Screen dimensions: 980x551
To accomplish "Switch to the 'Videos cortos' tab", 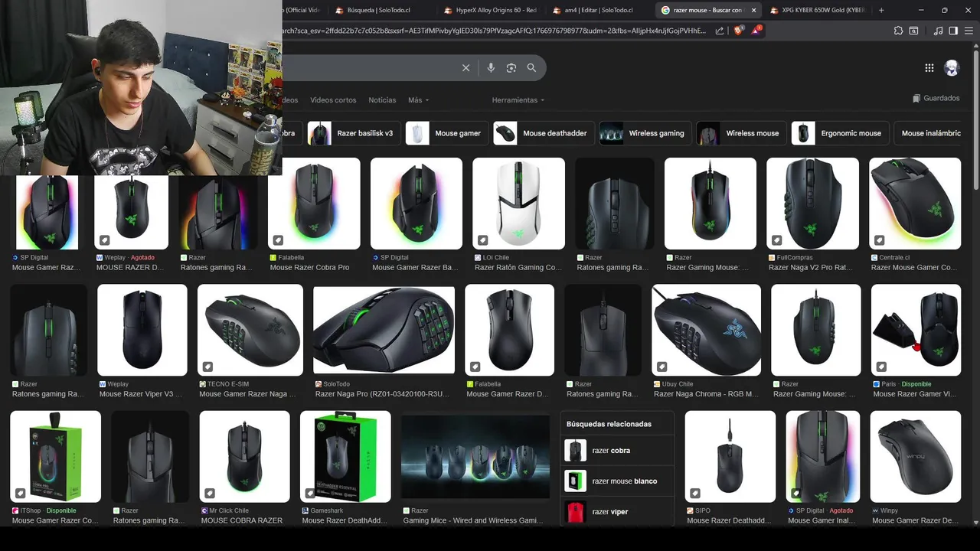I will tap(333, 100).
